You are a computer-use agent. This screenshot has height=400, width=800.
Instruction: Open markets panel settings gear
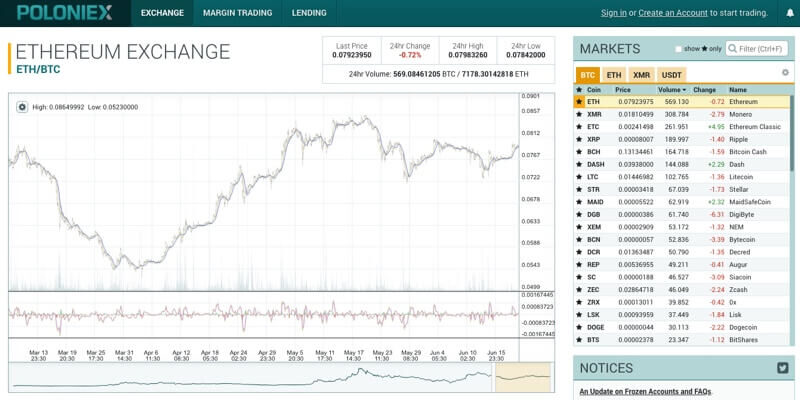(x=785, y=72)
